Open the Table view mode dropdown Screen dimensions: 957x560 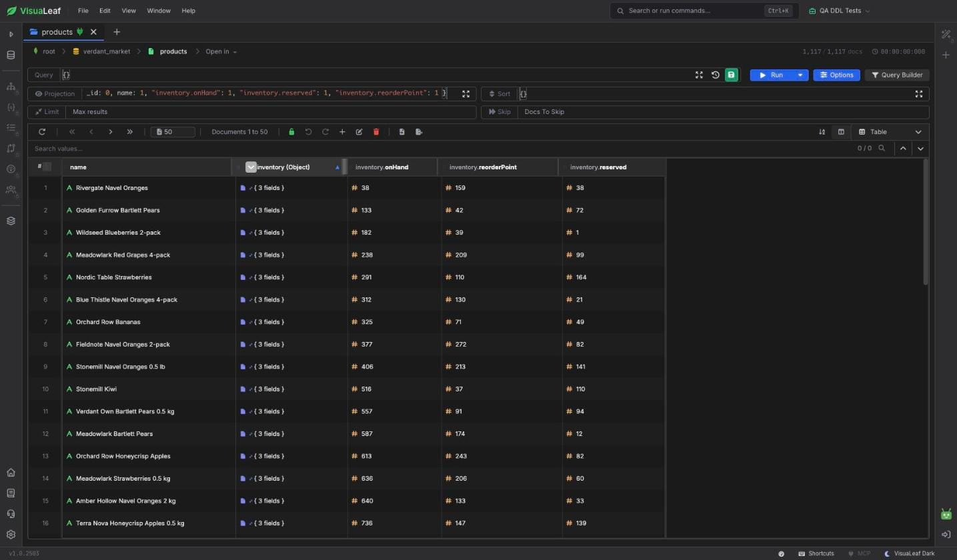coord(890,132)
